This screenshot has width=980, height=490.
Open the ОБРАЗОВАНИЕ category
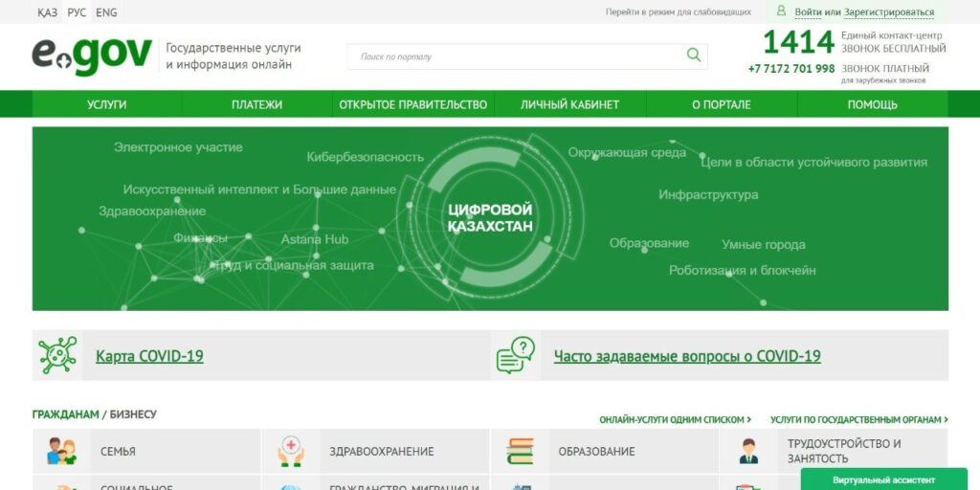coord(596,452)
